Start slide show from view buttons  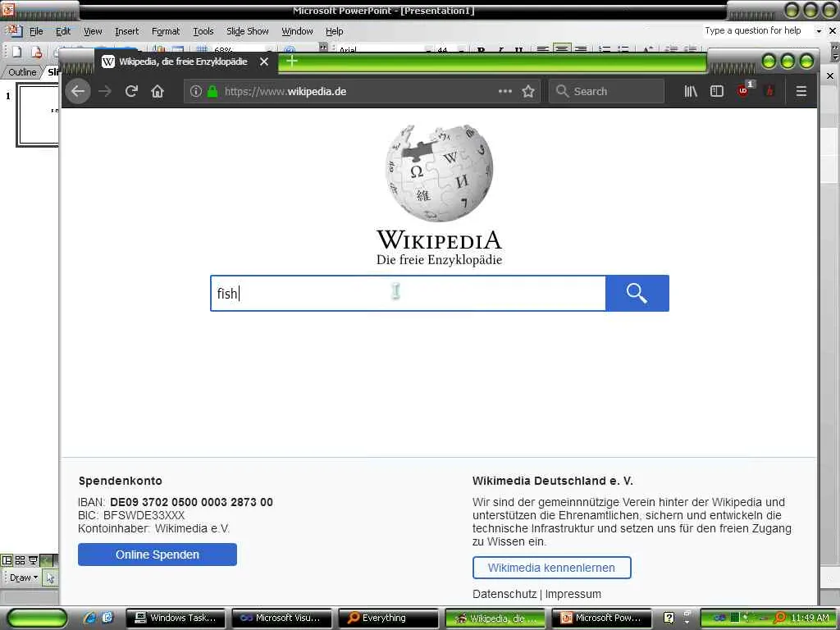coord(33,560)
